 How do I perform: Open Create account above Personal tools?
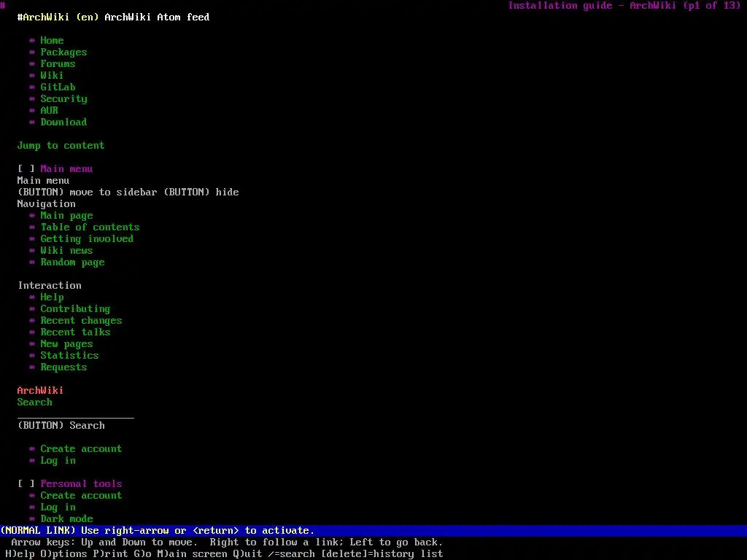pos(82,449)
